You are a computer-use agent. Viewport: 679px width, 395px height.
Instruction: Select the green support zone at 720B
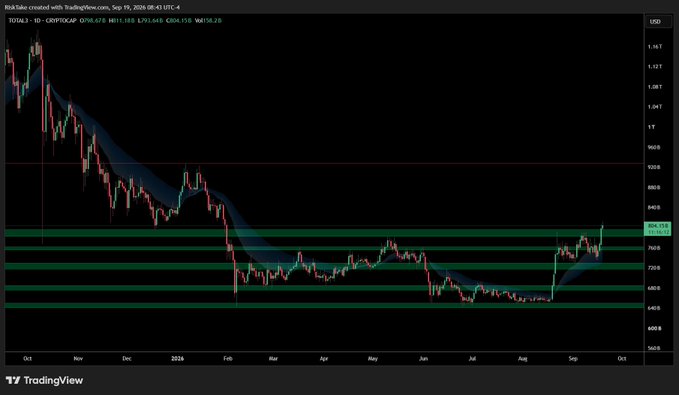point(324,266)
